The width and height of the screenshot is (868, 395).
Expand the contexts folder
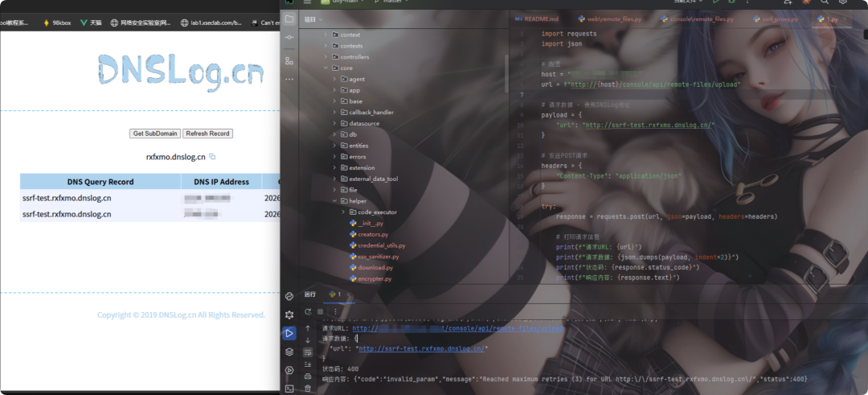325,46
